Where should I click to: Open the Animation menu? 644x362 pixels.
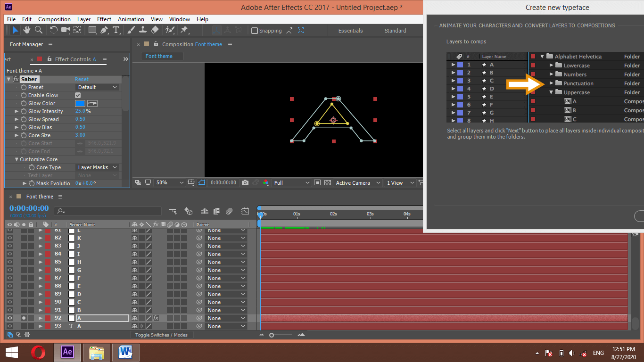(131, 19)
